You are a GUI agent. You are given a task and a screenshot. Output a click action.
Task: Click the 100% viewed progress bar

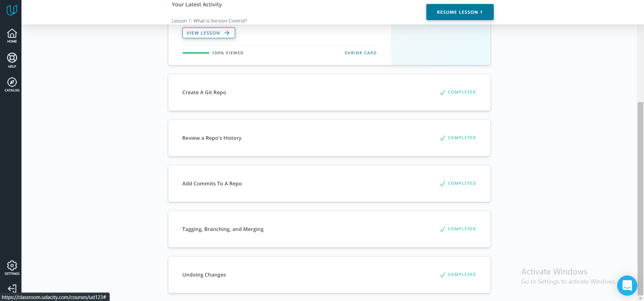tap(196, 53)
